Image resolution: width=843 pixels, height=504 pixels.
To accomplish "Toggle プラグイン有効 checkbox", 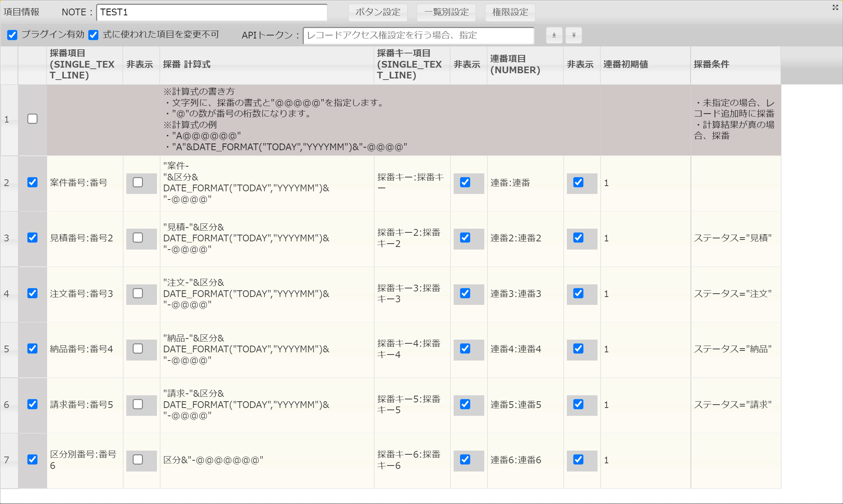I will coord(12,35).
